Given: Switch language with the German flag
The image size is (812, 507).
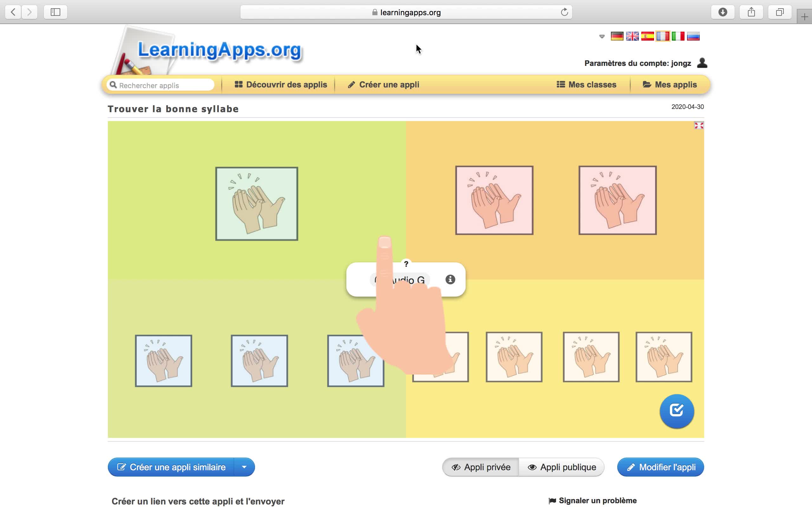Looking at the screenshot, I should 617,36.
